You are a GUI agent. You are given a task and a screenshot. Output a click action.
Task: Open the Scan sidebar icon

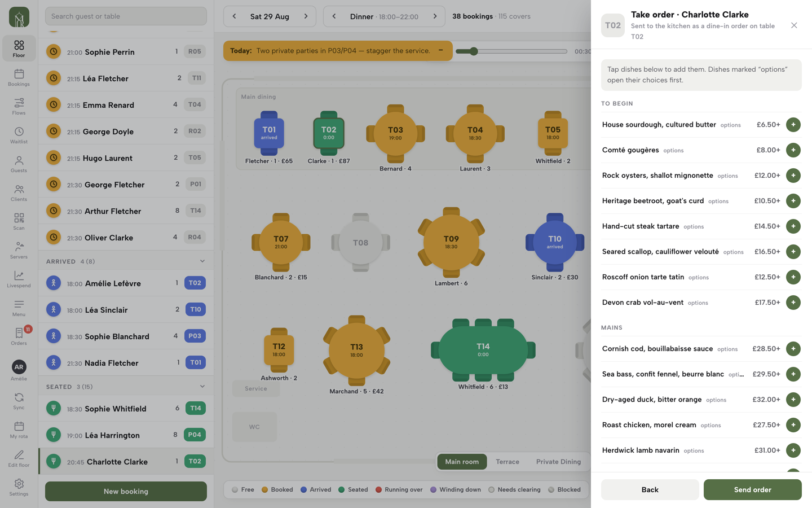coord(19,221)
